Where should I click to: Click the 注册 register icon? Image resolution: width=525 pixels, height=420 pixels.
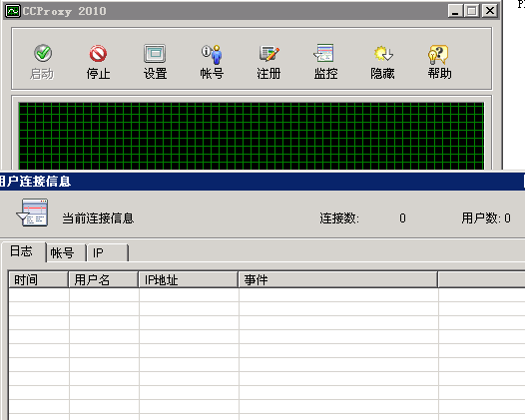point(268,54)
